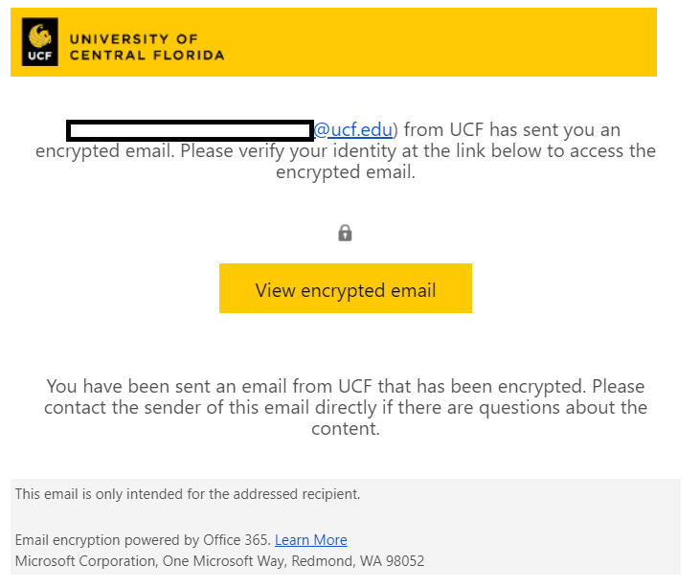700x588 pixels.
Task: Click the 'Redmond, WA 98052' text
Action: (358, 561)
